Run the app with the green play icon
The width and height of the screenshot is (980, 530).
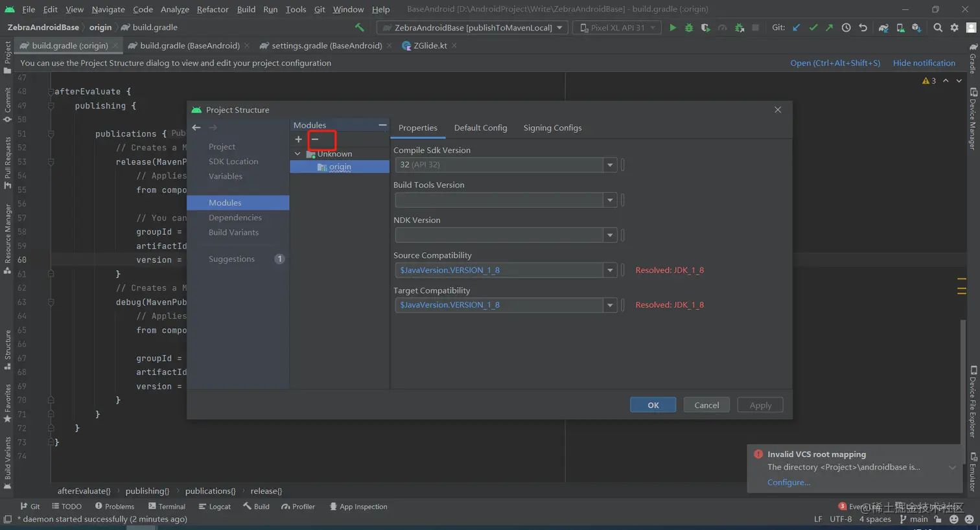click(x=673, y=28)
